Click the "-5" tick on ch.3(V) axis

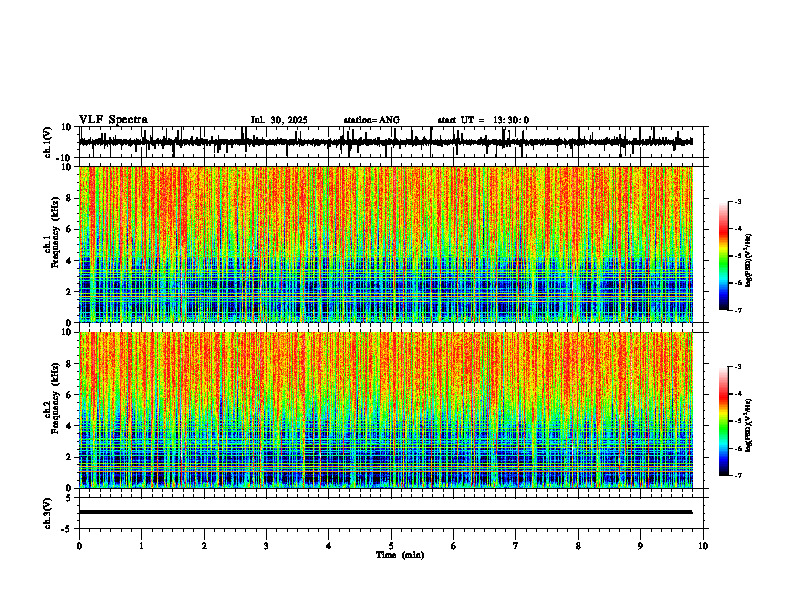67,529
